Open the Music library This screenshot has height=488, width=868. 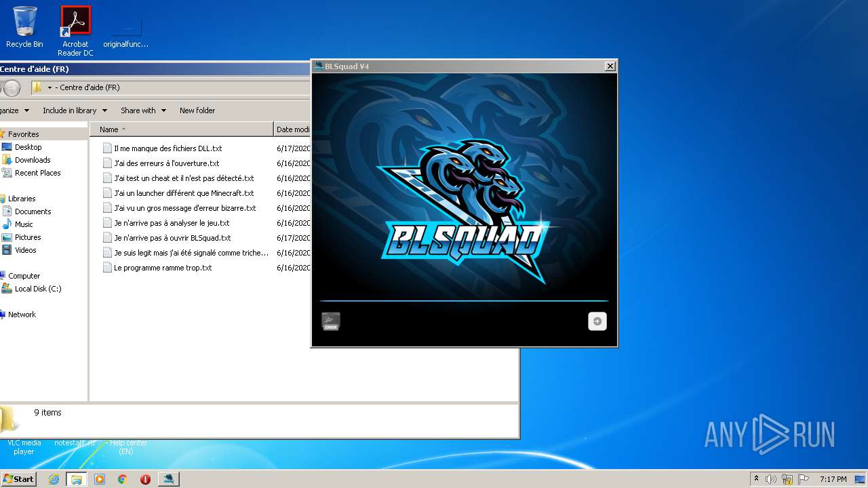pyautogui.click(x=24, y=224)
